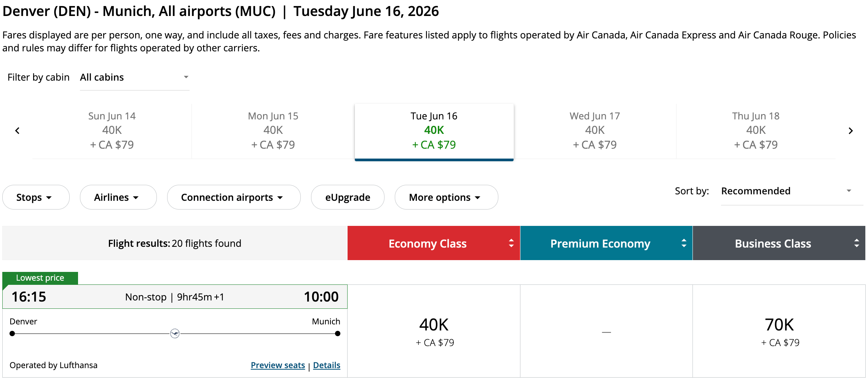
Task: Select the 70K Business Class fare
Action: (x=779, y=331)
